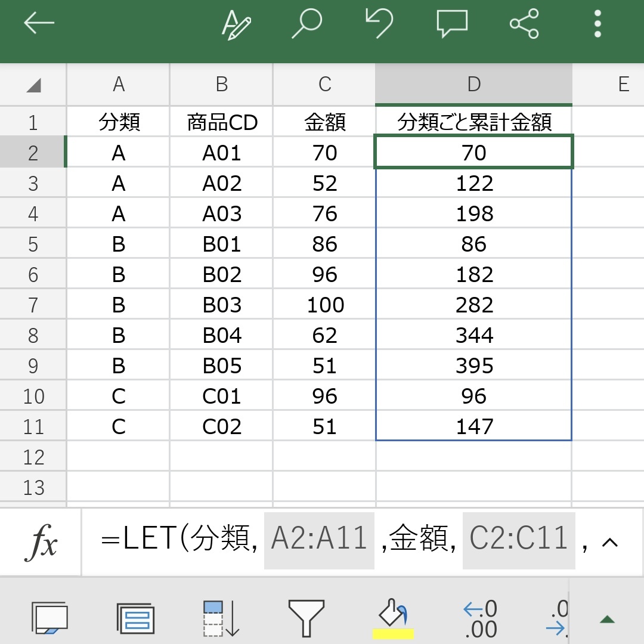Open the text edit pen icon
This screenshot has width=644, height=644.
point(236,24)
